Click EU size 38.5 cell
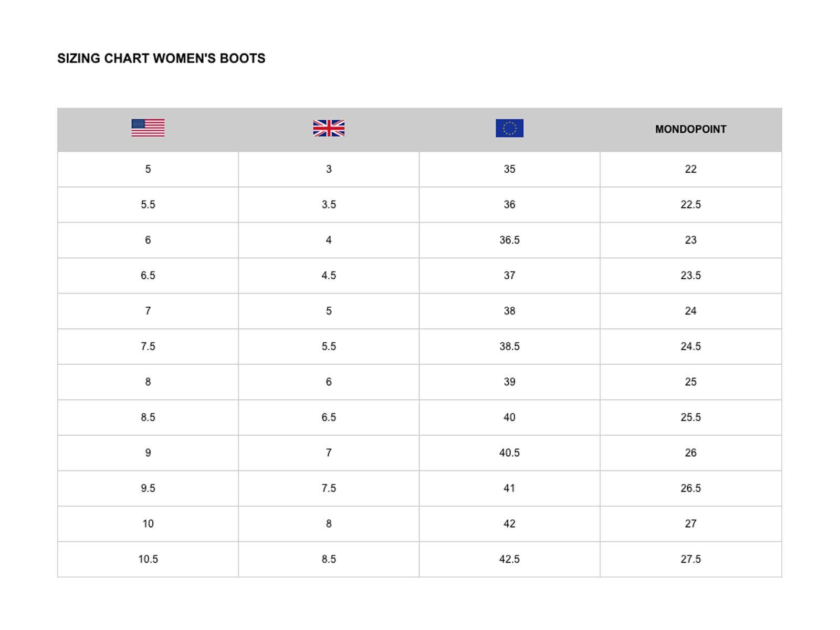This screenshot has height=630, width=840. pos(509,346)
